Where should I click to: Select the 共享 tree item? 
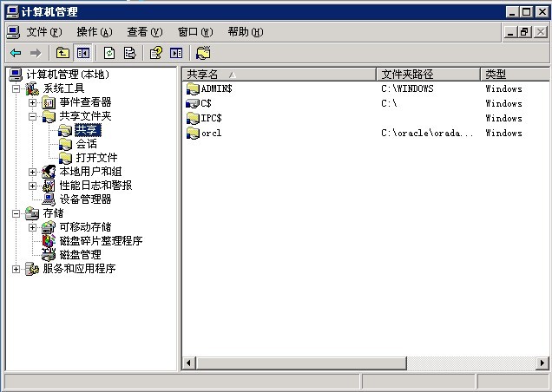point(88,130)
